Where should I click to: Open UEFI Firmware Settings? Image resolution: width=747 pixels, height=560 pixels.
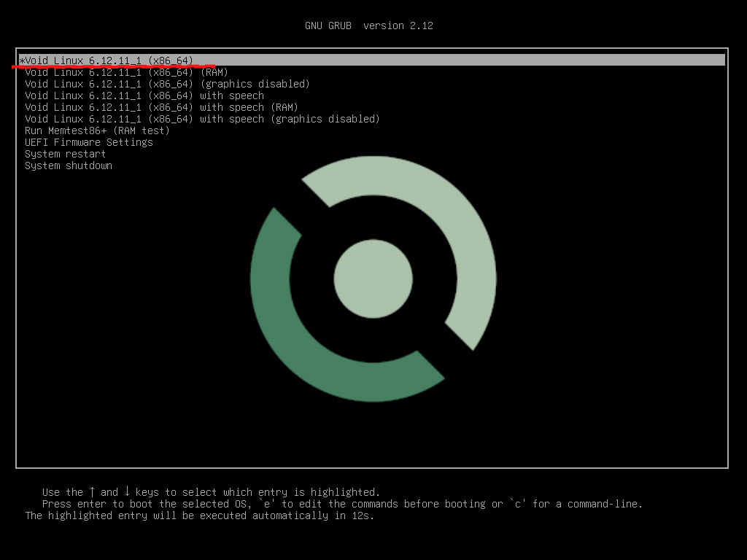point(89,142)
